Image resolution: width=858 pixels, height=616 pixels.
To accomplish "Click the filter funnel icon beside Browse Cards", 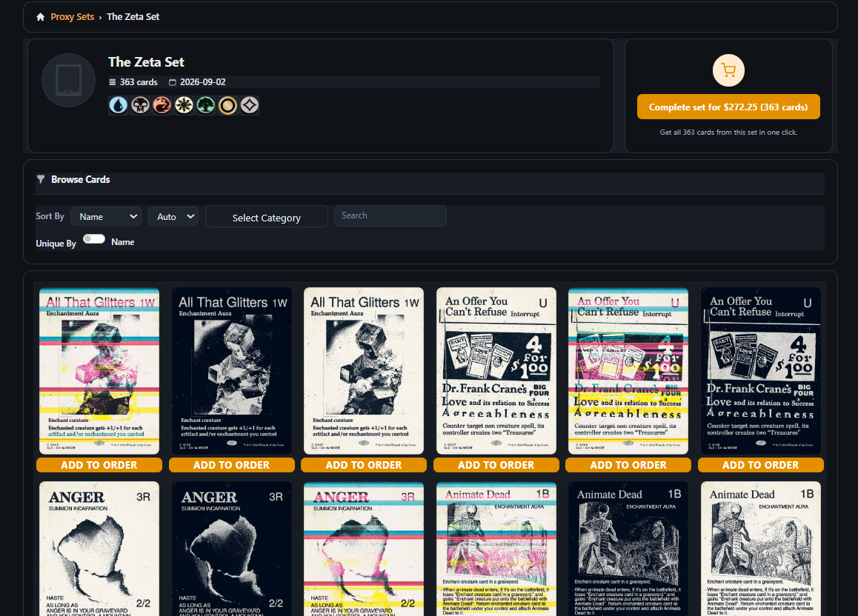I will (41, 179).
